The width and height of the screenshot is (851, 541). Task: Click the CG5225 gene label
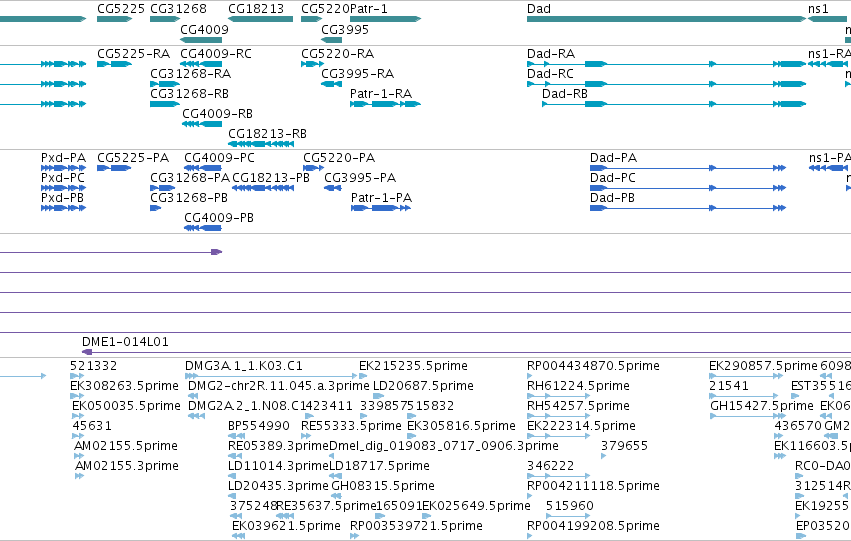pos(121,9)
